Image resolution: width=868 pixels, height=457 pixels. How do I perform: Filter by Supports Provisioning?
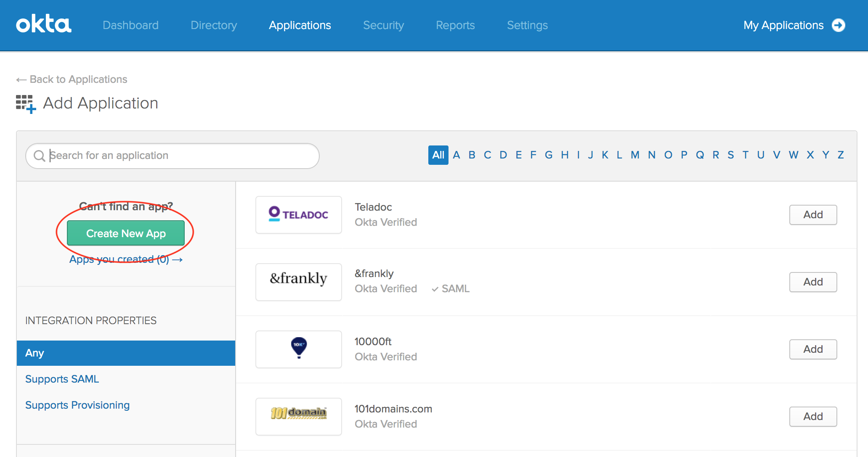coord(77,405)
